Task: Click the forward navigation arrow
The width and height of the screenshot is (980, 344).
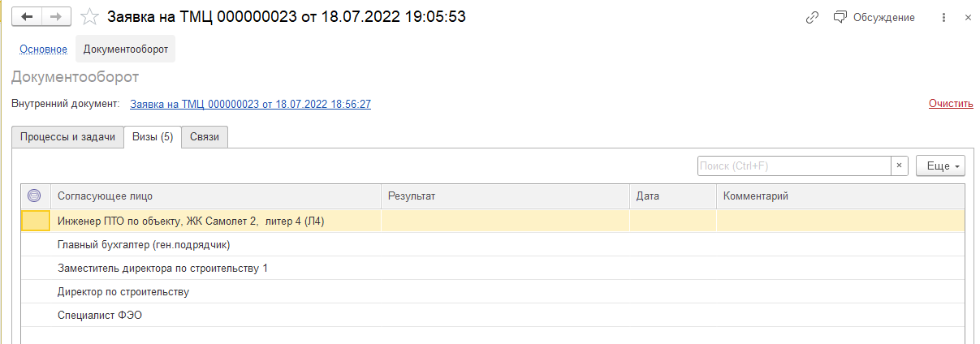Action: (55, 17)
